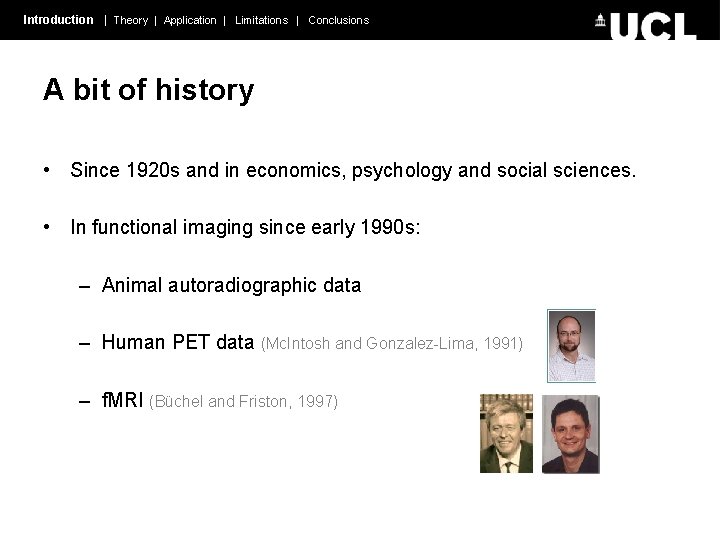Image resolution: width=720 pixels, height=540 pixels.
Task: Click the fMRI label
Action: coord(122,400)
